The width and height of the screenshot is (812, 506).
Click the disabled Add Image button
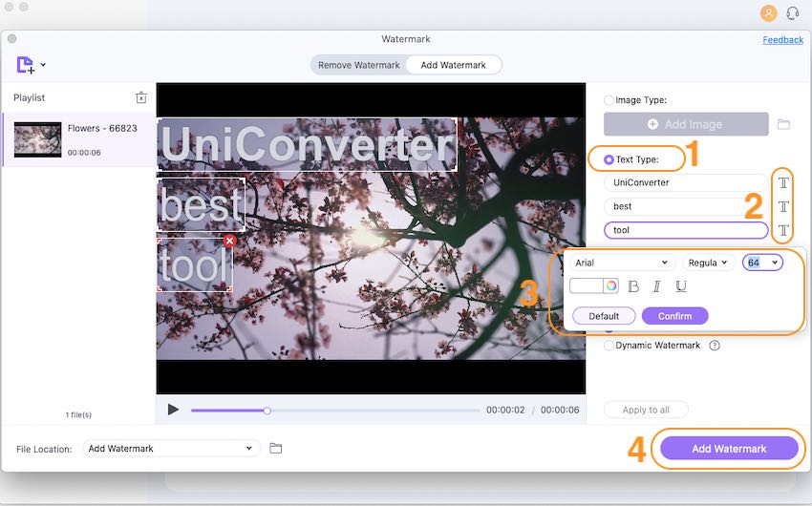click(686, 124)
